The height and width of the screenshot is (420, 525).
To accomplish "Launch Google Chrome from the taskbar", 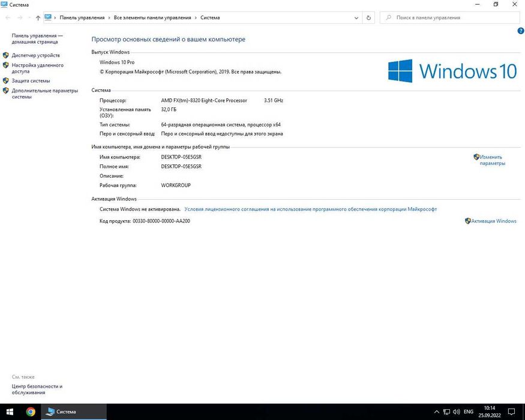I will point(31,412).
